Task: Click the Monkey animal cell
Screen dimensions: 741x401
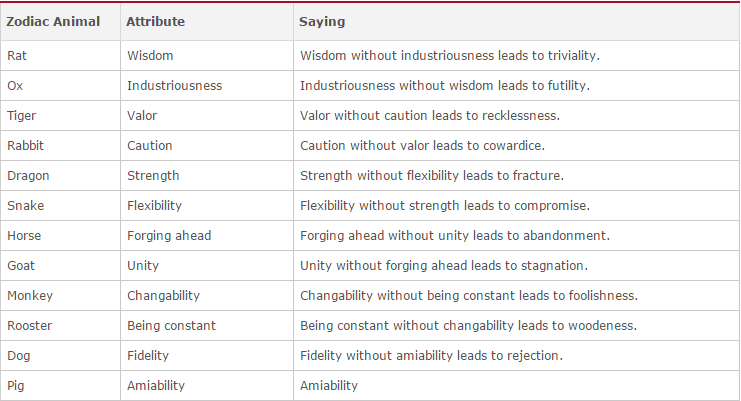Action: pyautogui.click(x=30, y=296)
